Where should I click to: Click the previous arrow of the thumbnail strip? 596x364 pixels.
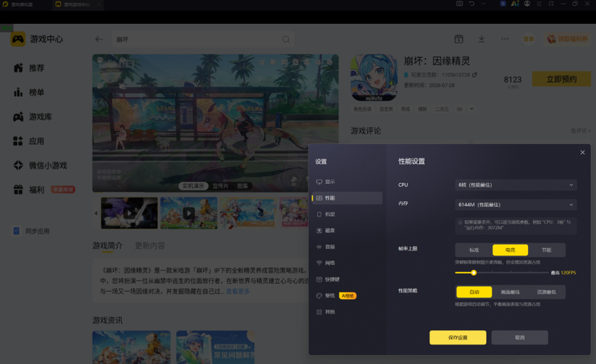(x=96, y=213)
